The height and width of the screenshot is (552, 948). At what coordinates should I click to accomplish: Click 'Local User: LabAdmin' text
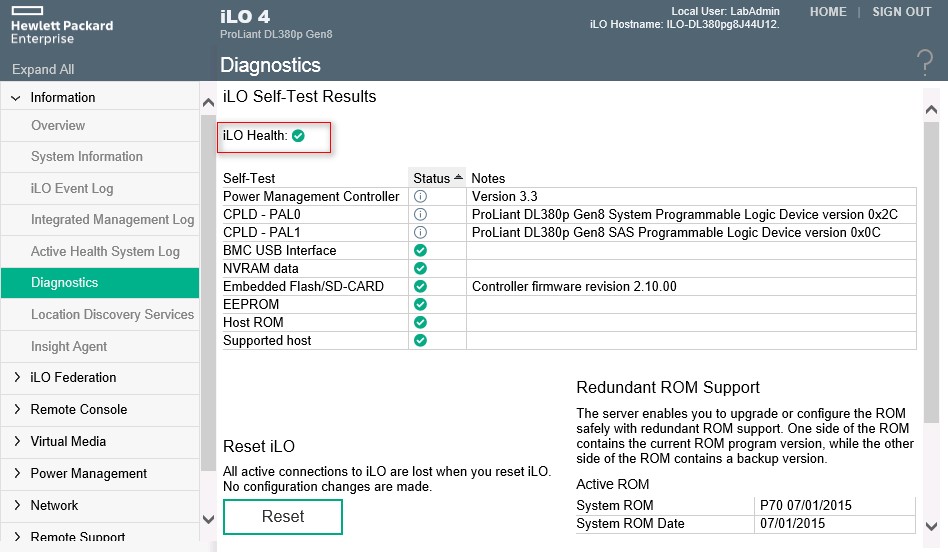pos(725,11)
